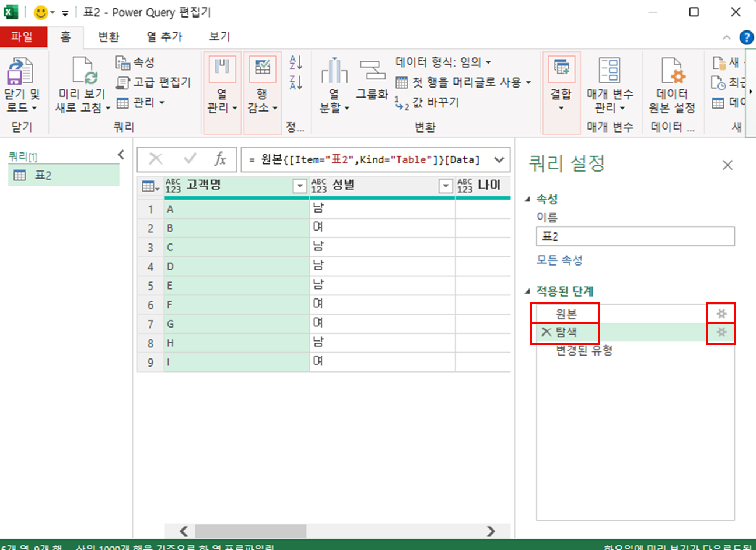756x550 pixels.
Task: Sort ascending with A-Z icon
Action: [296, 62]
